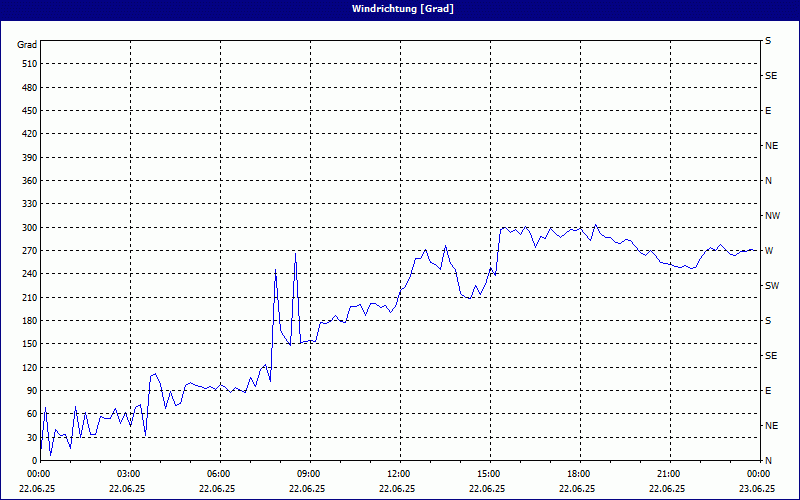
Task: Click the 210 degree axis label
Action: click(x=30, y=297)
